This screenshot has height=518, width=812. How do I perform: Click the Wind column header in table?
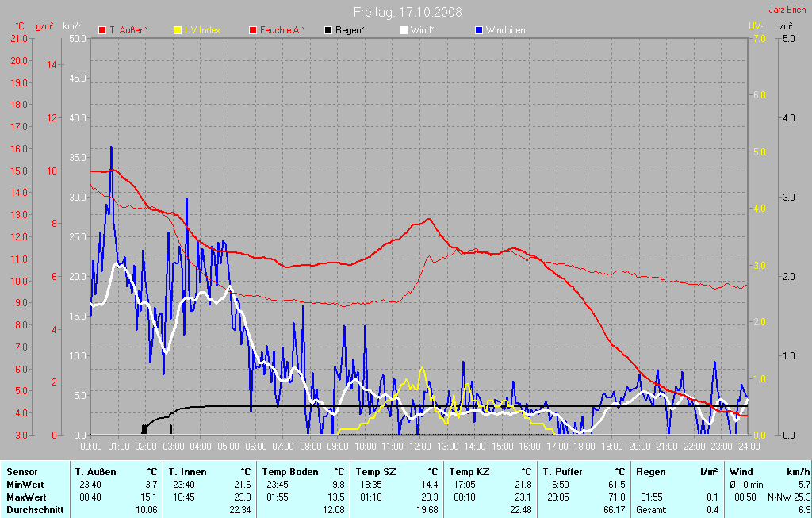click(741, 472)
